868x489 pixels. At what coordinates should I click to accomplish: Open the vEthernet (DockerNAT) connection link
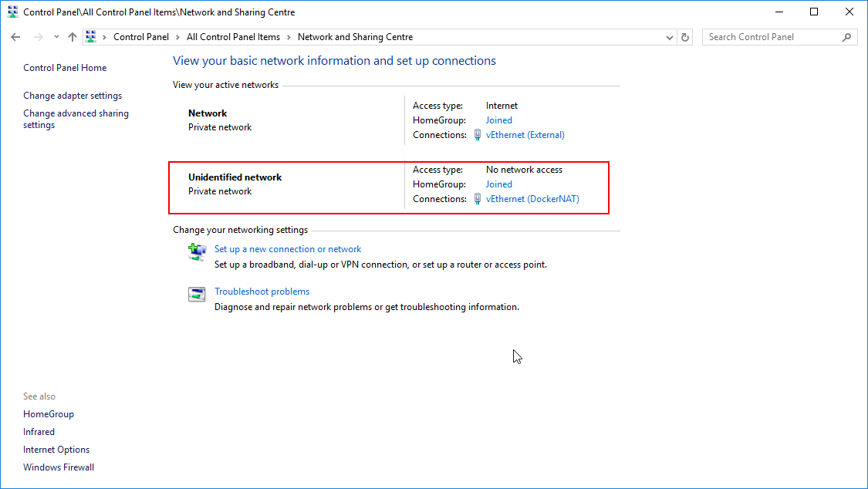[532, 199]
